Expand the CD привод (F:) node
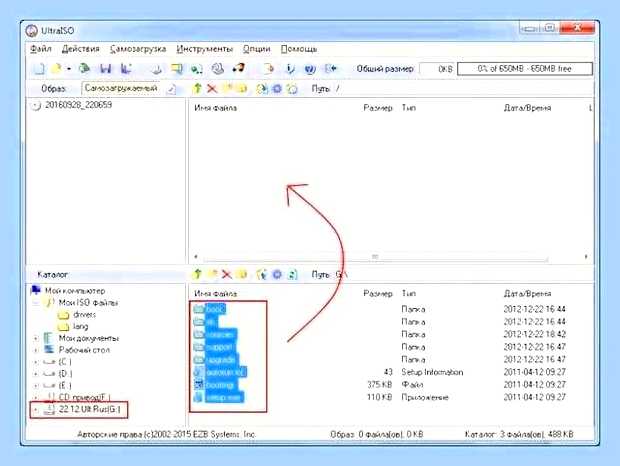 (36, 398)
